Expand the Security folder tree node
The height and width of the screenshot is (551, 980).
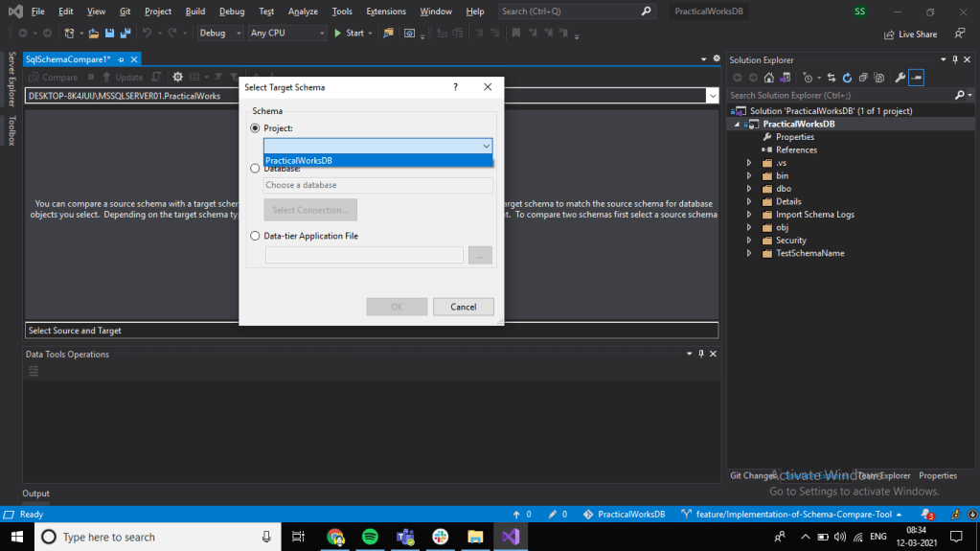point(749,241)
